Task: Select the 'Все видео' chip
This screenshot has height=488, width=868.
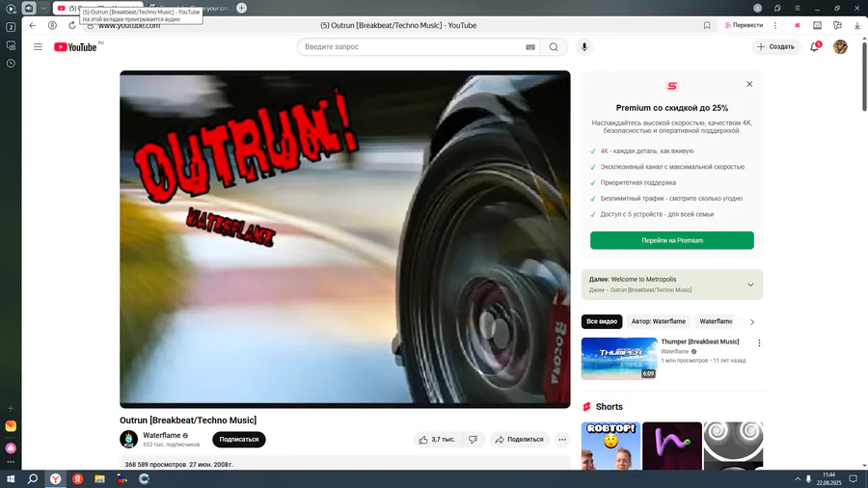Action: [x=602, y=321]
